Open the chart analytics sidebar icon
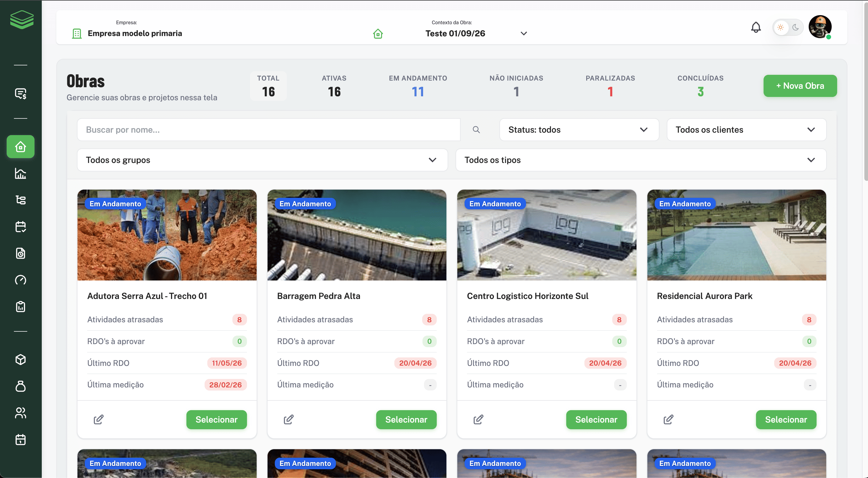This screenshot has width=868, height=478. click(x=21, y=173)
